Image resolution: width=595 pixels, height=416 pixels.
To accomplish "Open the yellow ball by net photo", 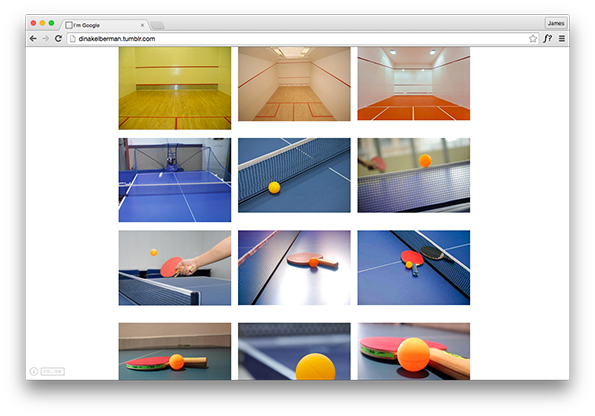I will coord(294,175).
